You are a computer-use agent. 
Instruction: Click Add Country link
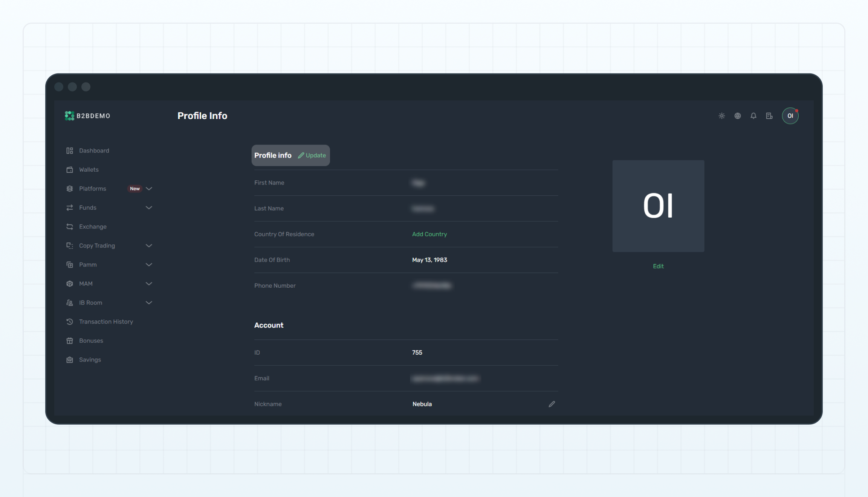(429, 234)
